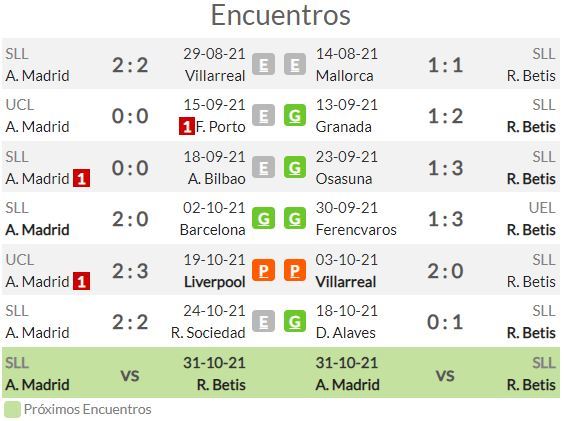Viewport: 564px width, 421px height.
Task: Click the orange P badge next to Liverpool
Action: (263, 270)
